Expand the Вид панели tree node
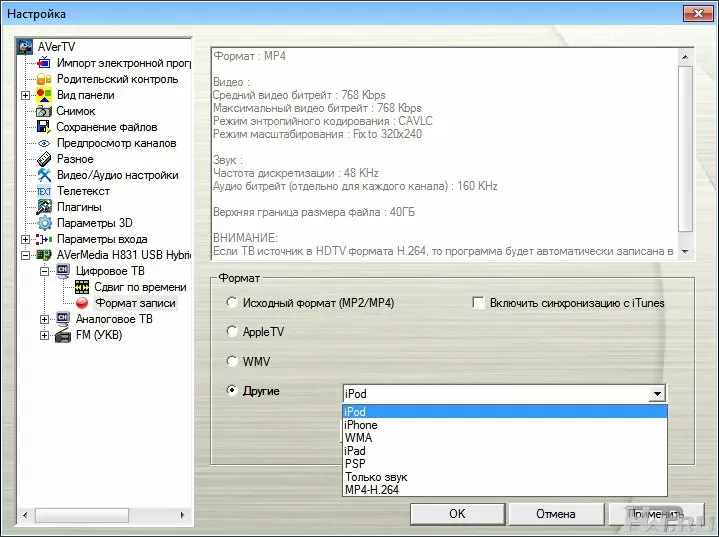The image size is (719, 537). 25,95
